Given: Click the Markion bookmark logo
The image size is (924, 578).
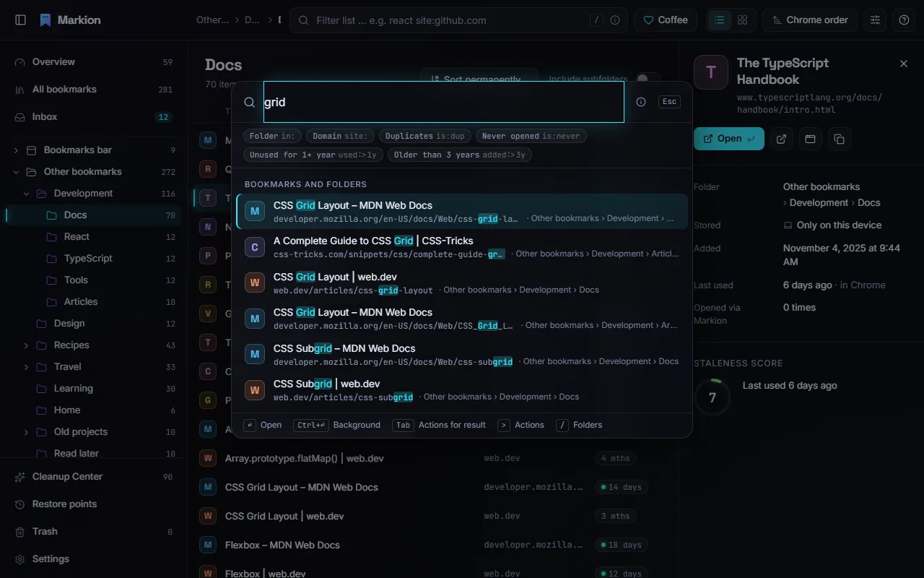Looking at the screenshot, I should click(45, 20).
